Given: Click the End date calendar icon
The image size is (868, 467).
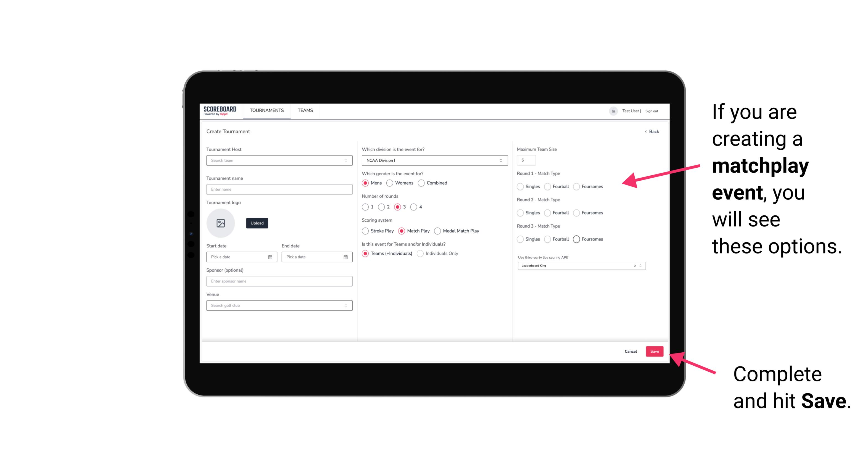Looking at the screenshot, I should (x=345, y=257).
